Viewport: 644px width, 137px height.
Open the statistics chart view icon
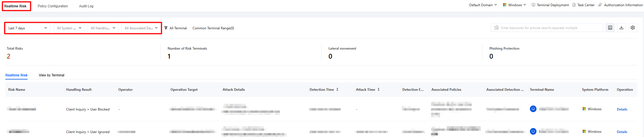(610, 28)
